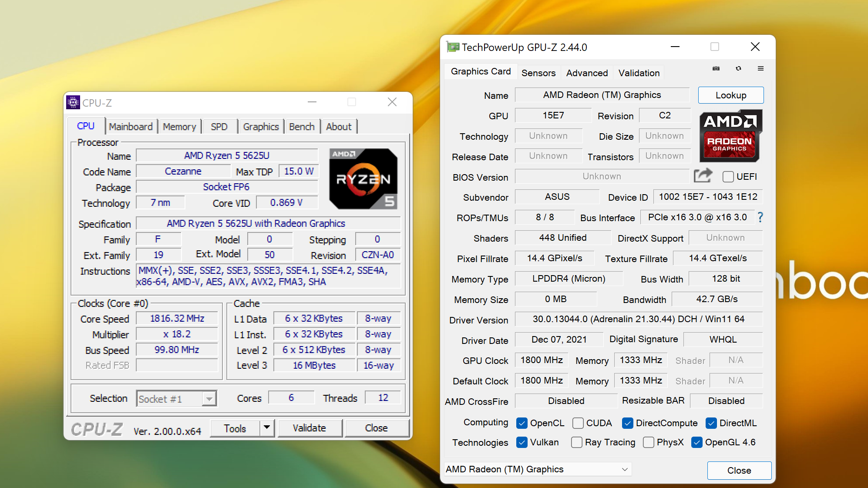Viewport: 868px width, 488px height.
Task: Click the Core Speed 1816.32 MHz value
Action: 177,318
